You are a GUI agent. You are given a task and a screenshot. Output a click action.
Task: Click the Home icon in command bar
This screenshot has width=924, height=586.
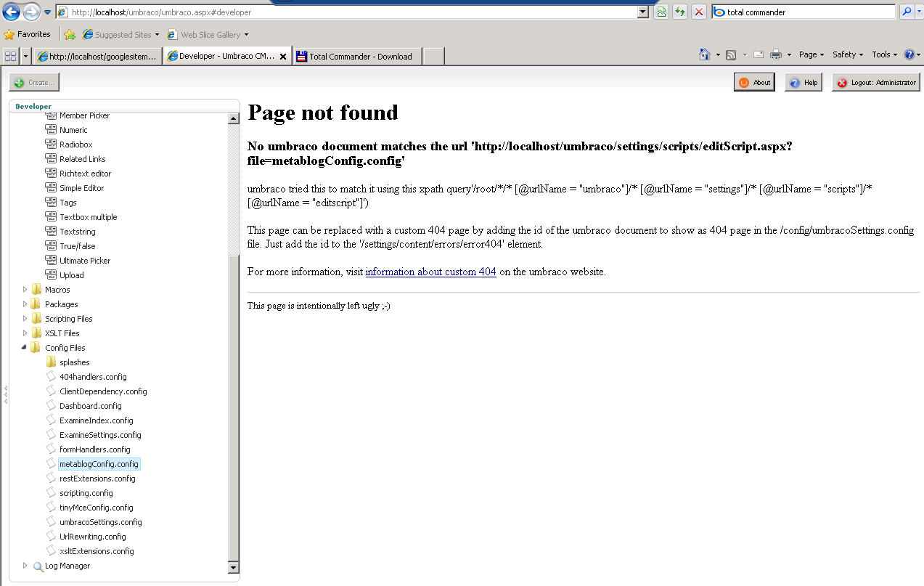click(704, 54)
